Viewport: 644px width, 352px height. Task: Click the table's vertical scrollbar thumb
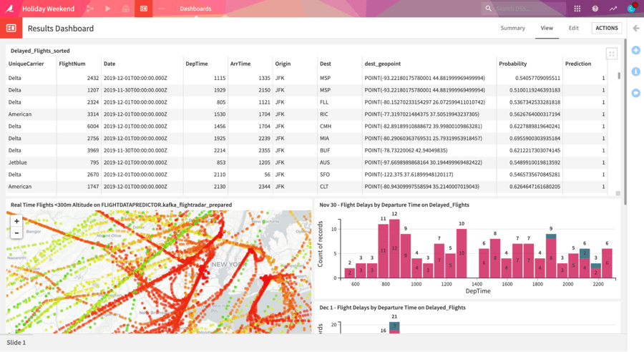point(618,76)
